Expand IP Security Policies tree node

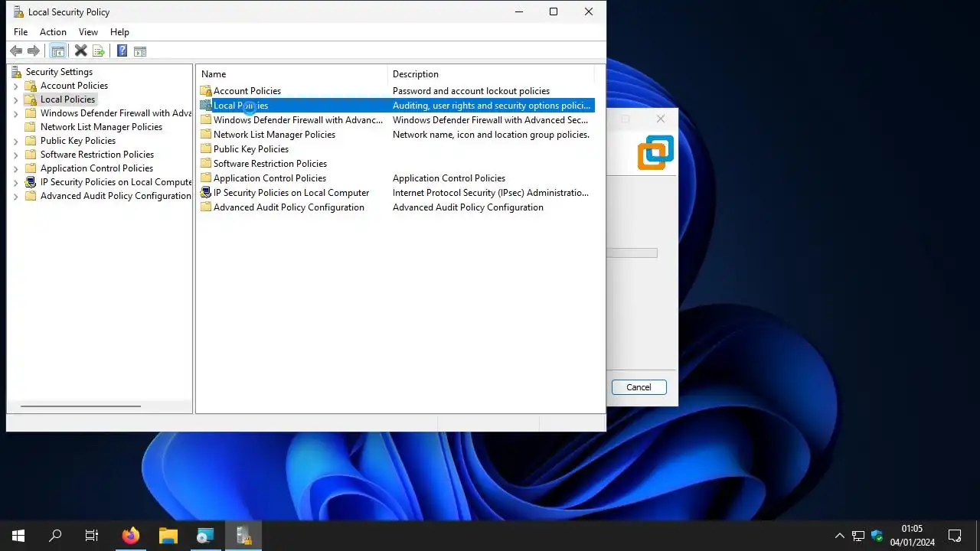[15, 183]
